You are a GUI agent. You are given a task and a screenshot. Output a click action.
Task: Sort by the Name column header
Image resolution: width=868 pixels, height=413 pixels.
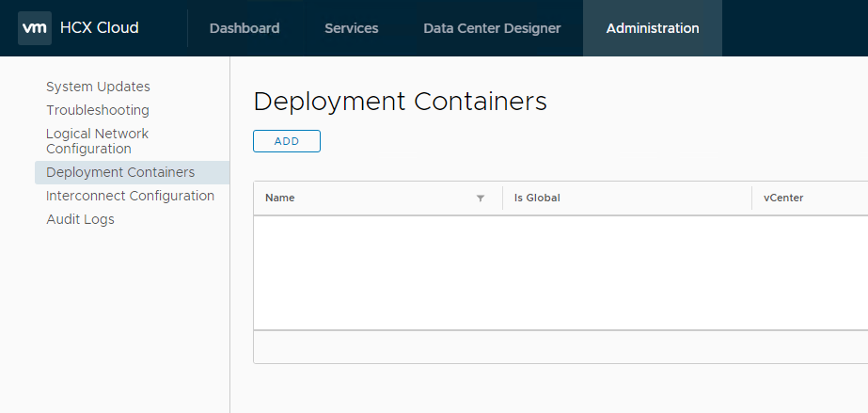(280, 199)
